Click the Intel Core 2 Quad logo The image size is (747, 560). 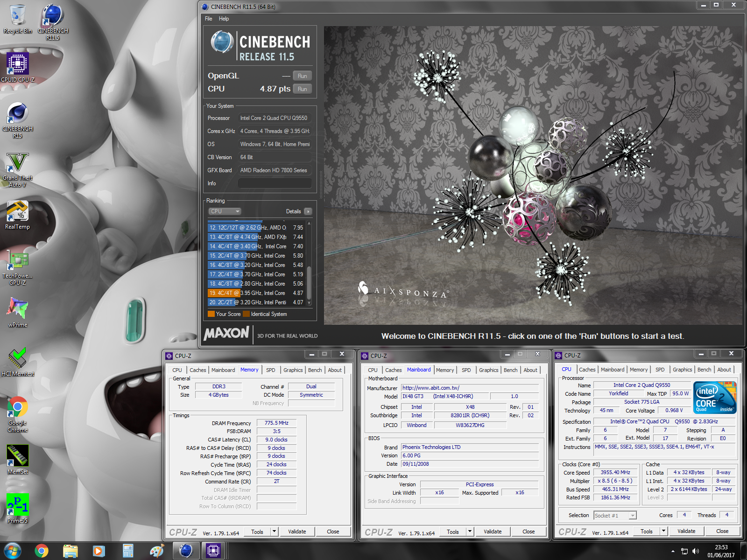pos(715,397)
